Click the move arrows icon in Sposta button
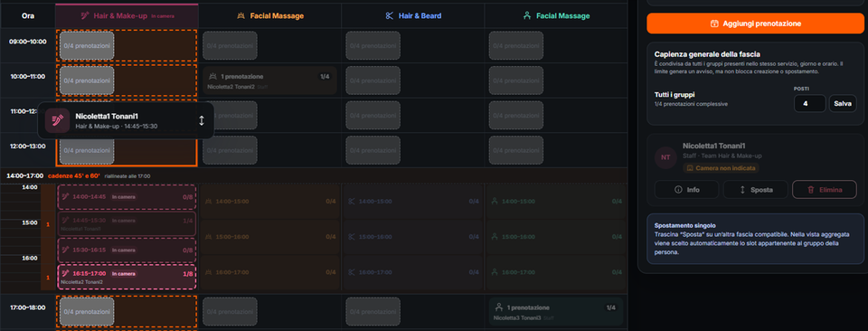 (x=742, y=189)
